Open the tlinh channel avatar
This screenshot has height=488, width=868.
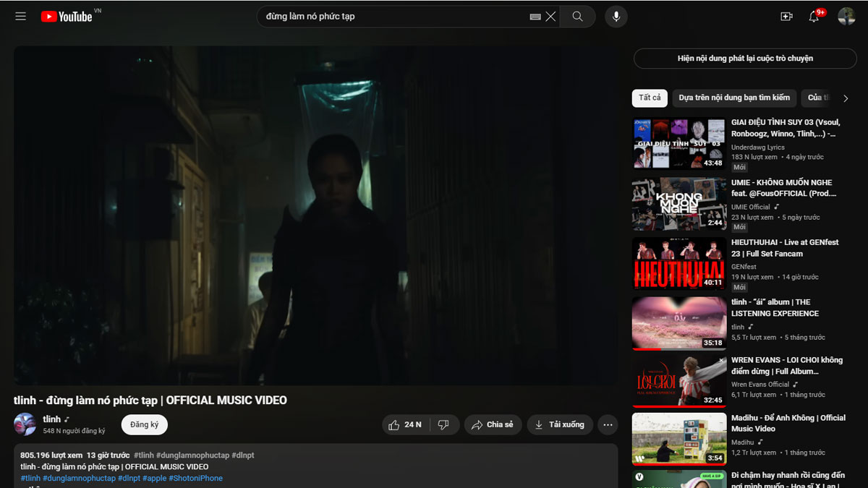(x=25, y=424)
